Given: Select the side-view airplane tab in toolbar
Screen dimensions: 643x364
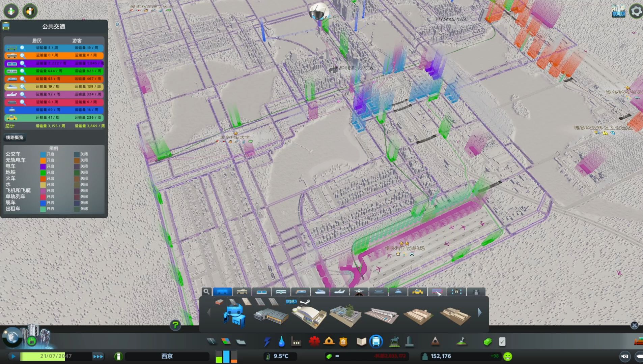Looking at the screenshot, I should pyautogui.click(x=339, y=292).
